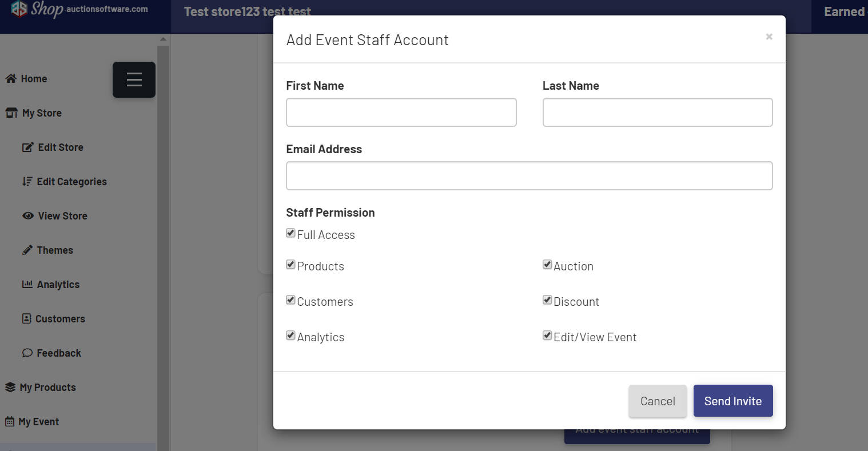Click the Customers contact-card icon
This screenshot has height=451, width=868.
27,318
